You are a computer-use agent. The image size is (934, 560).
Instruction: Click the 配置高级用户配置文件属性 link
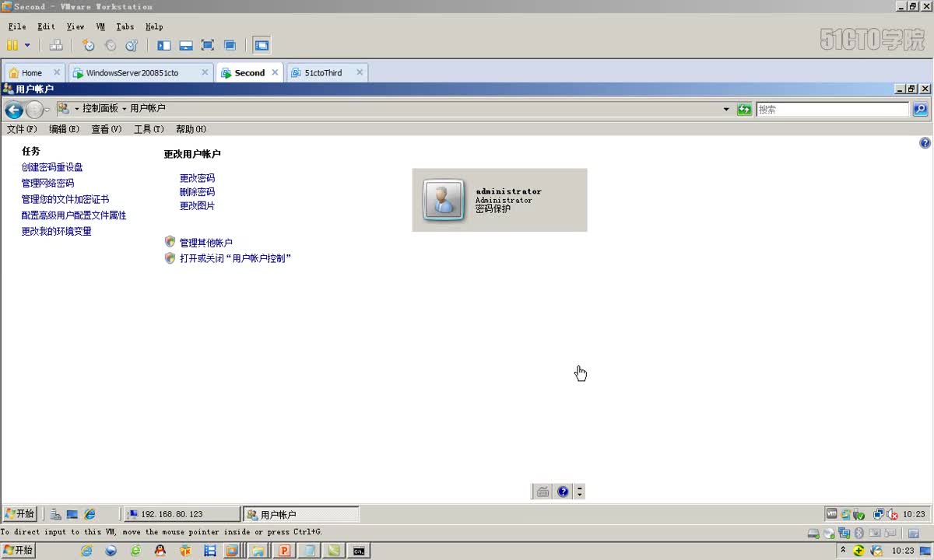tap(74, 215)
